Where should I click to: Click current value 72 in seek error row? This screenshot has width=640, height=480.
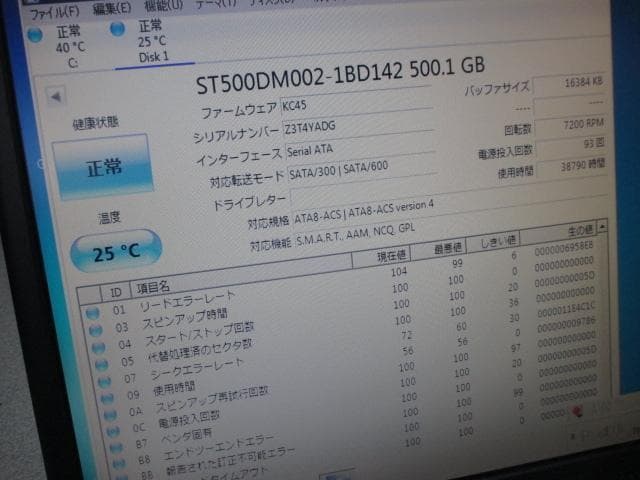click(x=406, y=336)
